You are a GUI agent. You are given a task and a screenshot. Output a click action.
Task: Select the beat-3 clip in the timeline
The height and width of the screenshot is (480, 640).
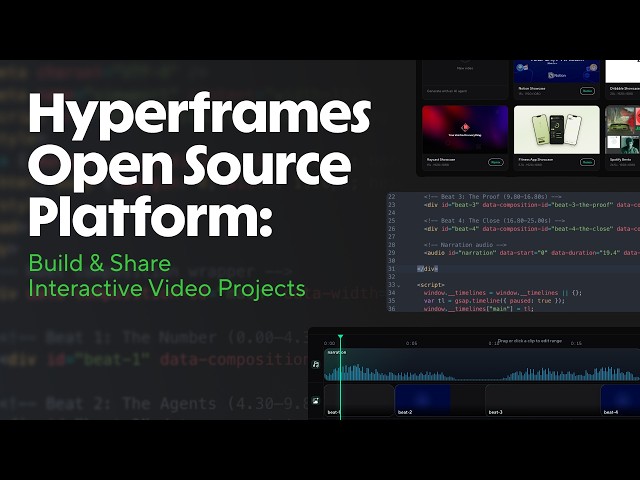point(542,400)
